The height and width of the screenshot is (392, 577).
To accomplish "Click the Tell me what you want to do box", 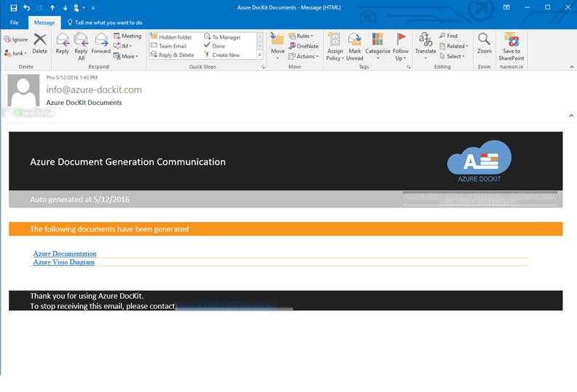I will [105, 23].
